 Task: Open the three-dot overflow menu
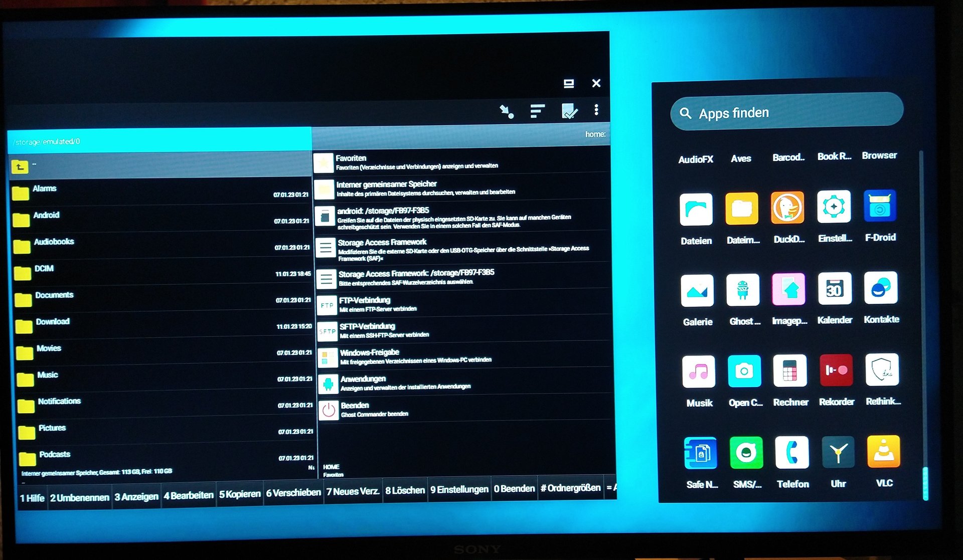tap(596, 110)
